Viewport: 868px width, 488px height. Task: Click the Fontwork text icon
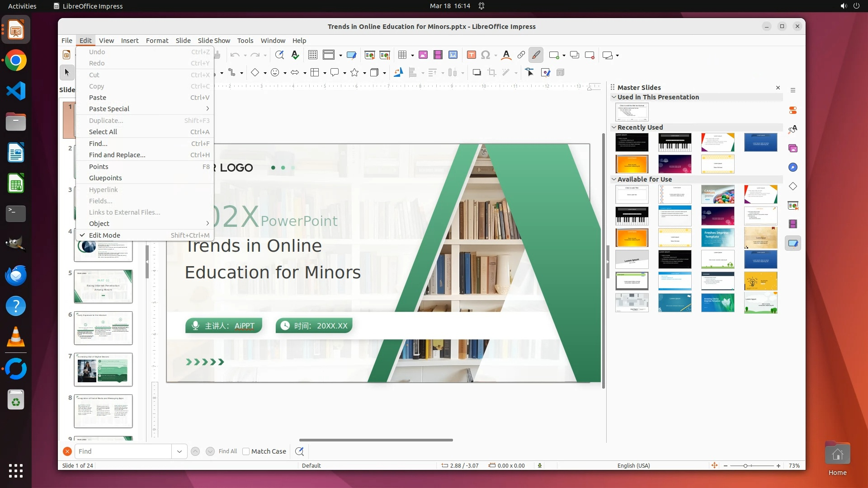pyautogui.click(x=506, y=55)
